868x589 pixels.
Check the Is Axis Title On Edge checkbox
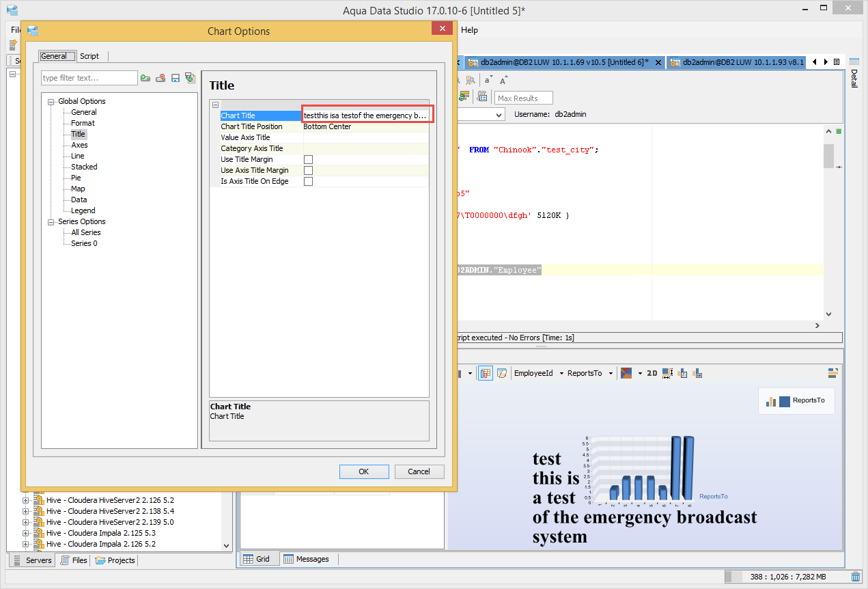coord(308,181)
